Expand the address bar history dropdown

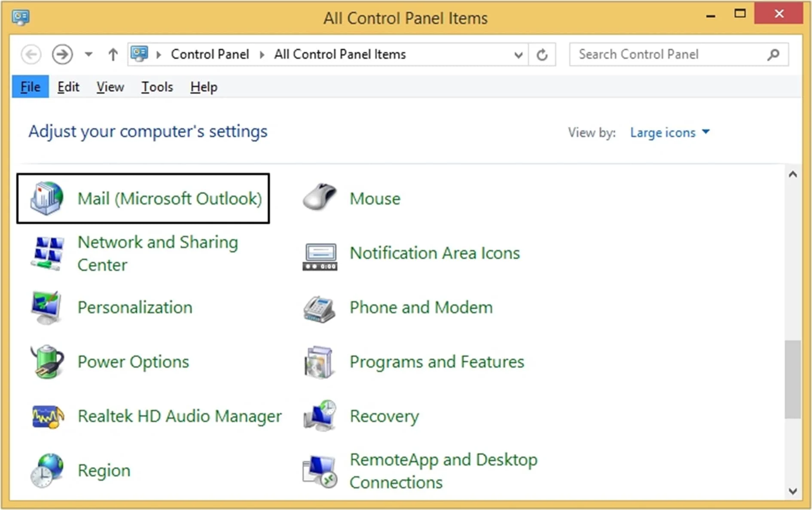(x=519, y=55)
